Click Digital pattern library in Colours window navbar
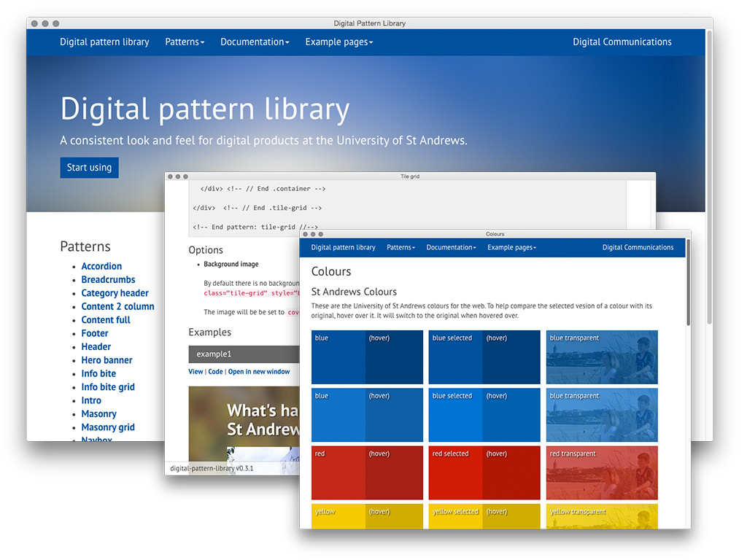Viewport: 747px width, 560px height. click(x=343, y=248)
